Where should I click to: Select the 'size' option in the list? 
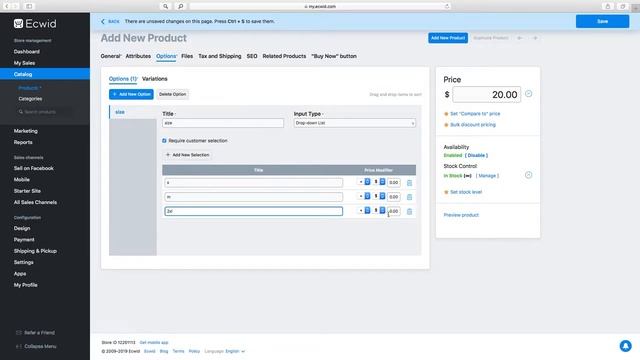click(x=133, y=112)
